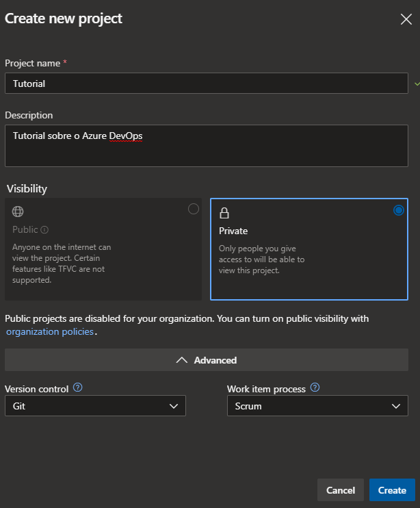Viewport: 420px width, 508px height.
Task: Click the lock icon in Private card
Action: [224, 213]
